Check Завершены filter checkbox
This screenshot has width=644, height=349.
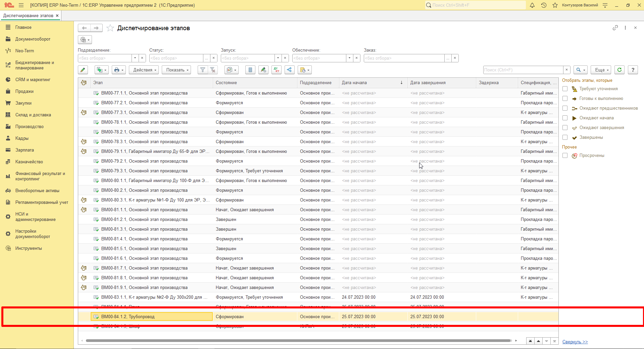565,137
